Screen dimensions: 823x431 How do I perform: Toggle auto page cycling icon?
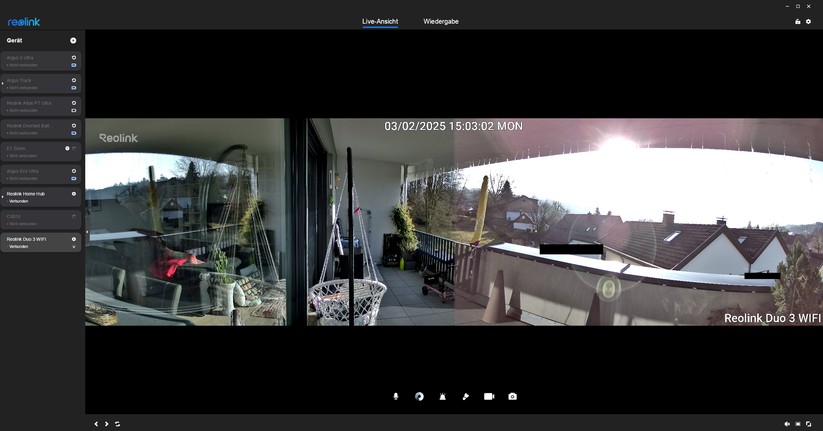(x=118, y=424)
